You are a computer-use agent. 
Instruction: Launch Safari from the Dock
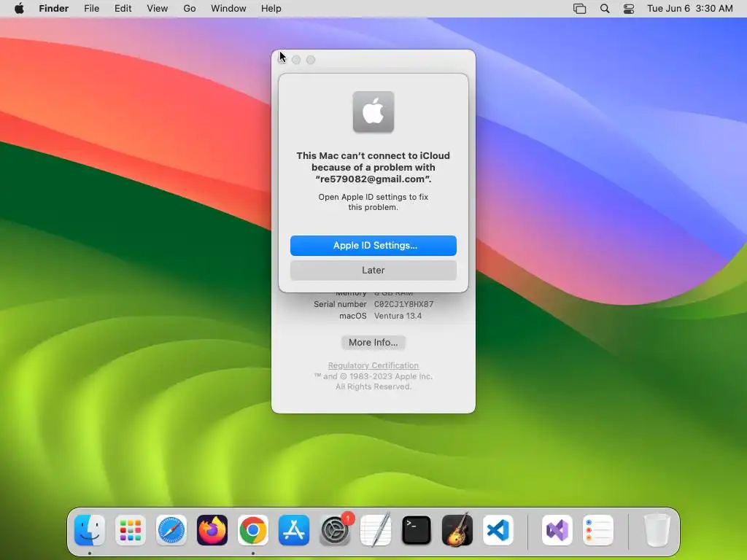[x=171, y=530]
